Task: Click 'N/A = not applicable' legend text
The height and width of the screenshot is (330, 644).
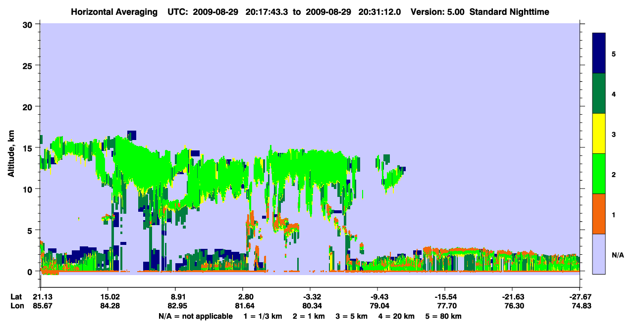Action: [x=195, y=316]
